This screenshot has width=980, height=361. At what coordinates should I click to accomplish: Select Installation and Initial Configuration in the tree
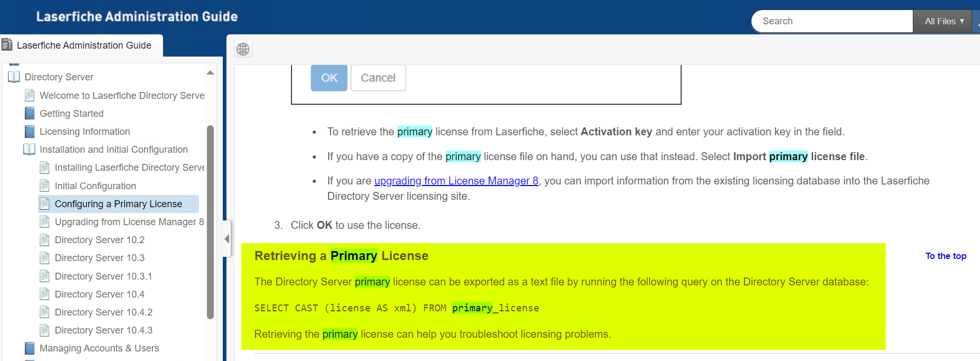pos(114,150)
